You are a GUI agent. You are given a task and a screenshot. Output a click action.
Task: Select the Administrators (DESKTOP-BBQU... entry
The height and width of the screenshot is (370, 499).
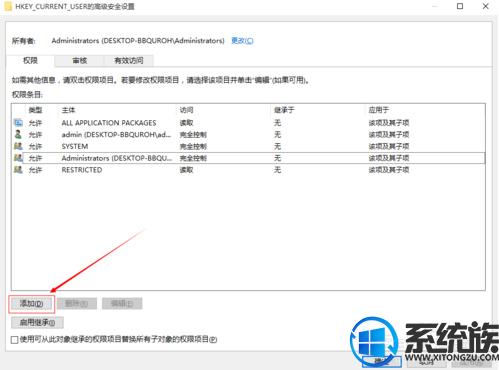[117, 158]
